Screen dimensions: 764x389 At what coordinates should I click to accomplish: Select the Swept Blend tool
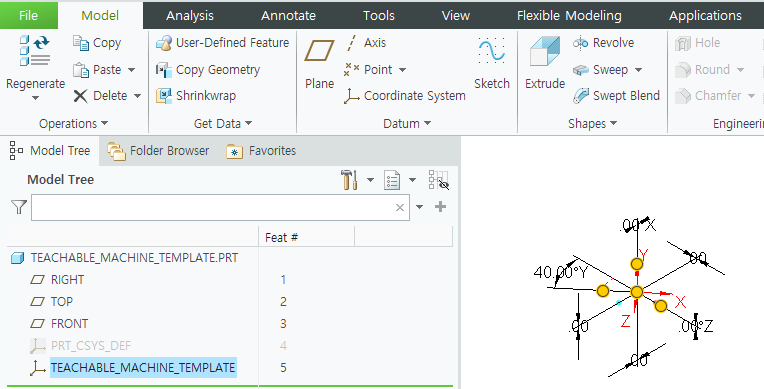pos(616,96)
